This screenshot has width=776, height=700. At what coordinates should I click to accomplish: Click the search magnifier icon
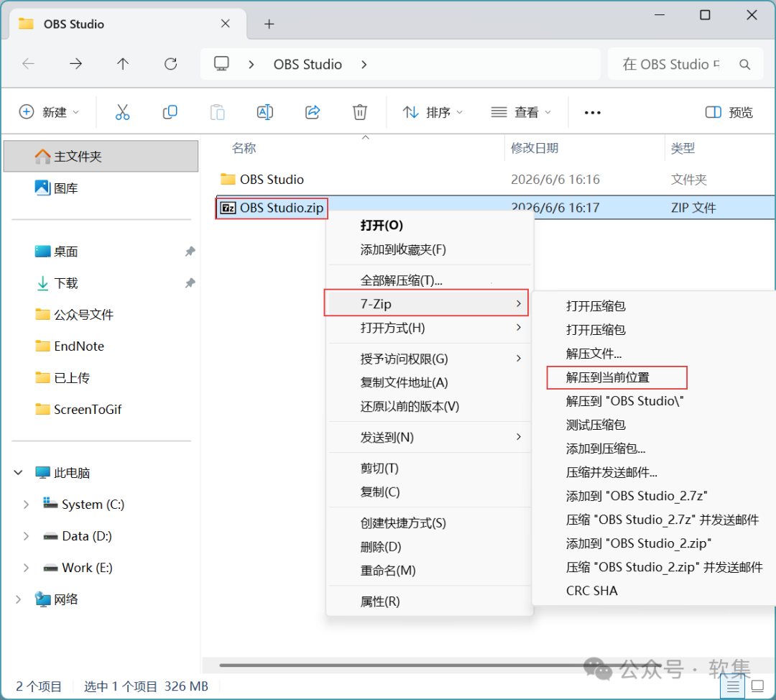744,65
